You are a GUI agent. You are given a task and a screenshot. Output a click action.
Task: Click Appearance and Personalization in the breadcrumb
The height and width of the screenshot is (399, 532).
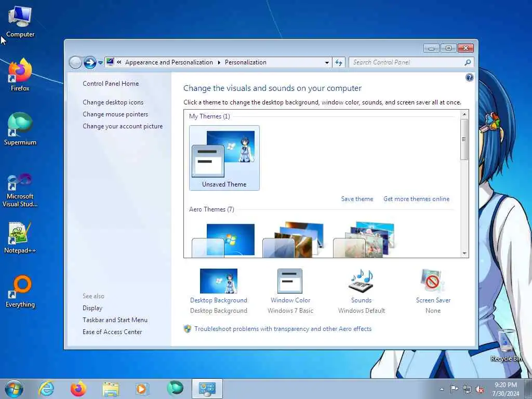coord(169,62)
